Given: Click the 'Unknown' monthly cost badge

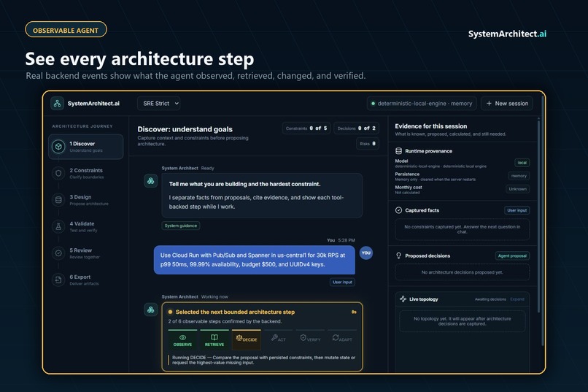Looking at the screenshot, I should click(517, 189).
